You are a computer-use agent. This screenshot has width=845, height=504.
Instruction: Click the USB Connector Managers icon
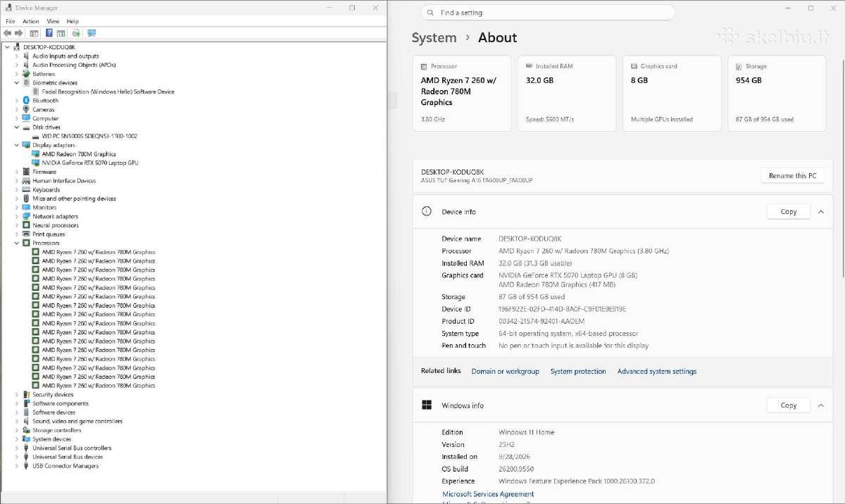pyautogui.click(x=26, y=466)
